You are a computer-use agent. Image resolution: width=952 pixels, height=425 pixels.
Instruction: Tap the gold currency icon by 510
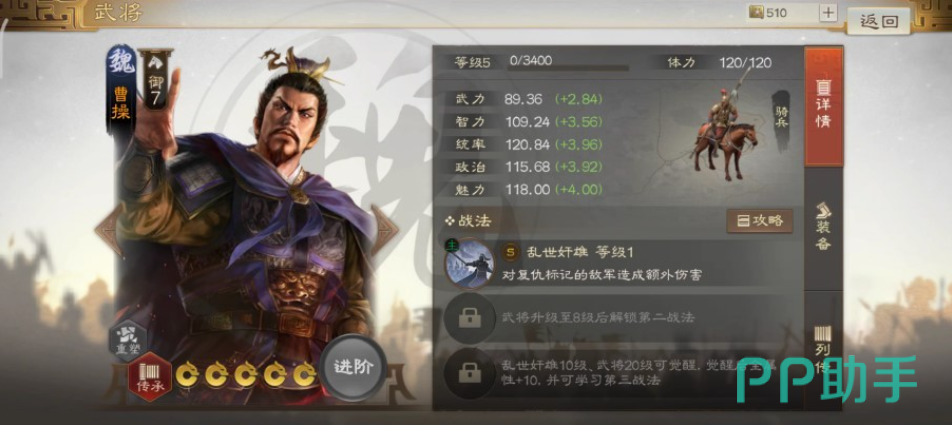click(x=756, y=13)
